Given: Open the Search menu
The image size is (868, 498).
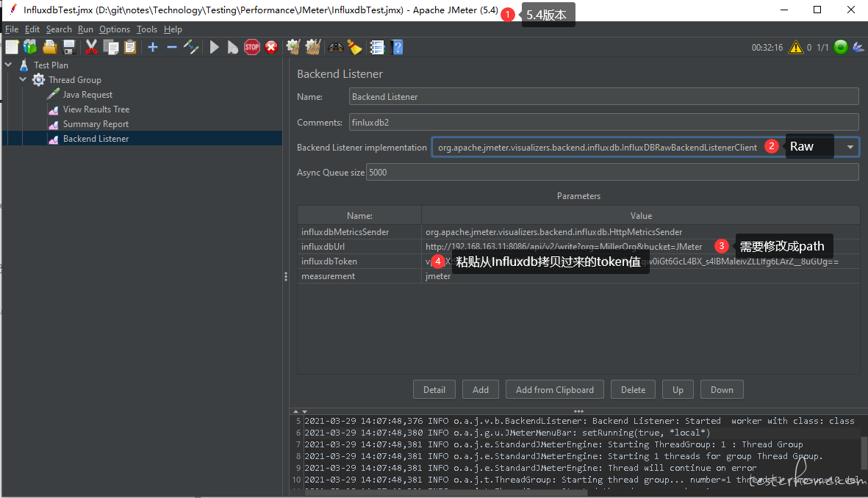Looking at the screenshot, I should (59, 29).
